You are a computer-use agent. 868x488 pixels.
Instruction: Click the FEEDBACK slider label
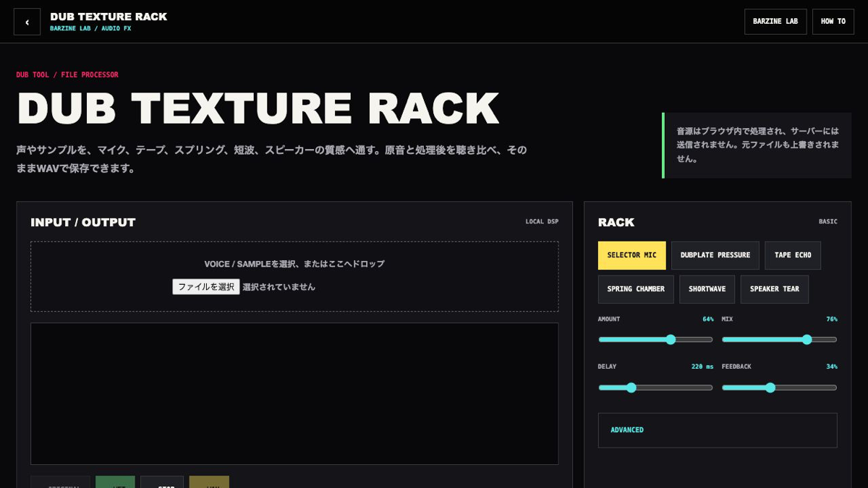[x=736, y=367]
